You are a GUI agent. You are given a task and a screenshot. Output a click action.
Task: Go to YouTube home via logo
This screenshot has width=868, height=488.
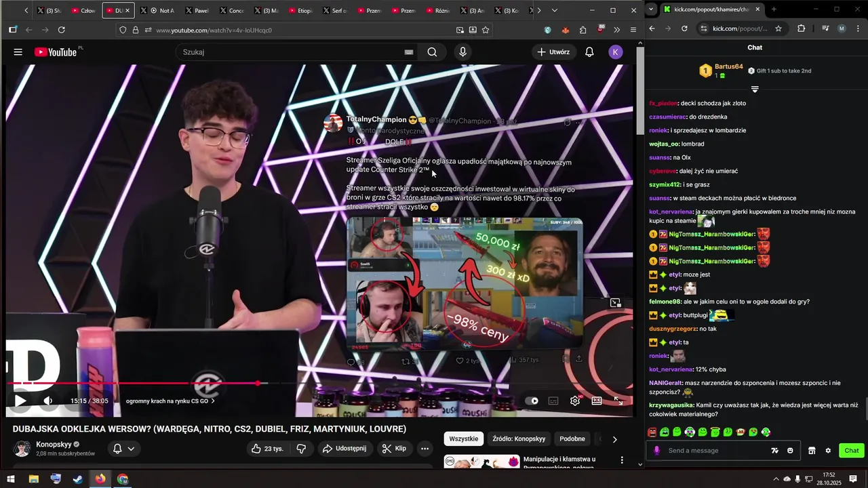pyautogui.click(x=56, y=52)
